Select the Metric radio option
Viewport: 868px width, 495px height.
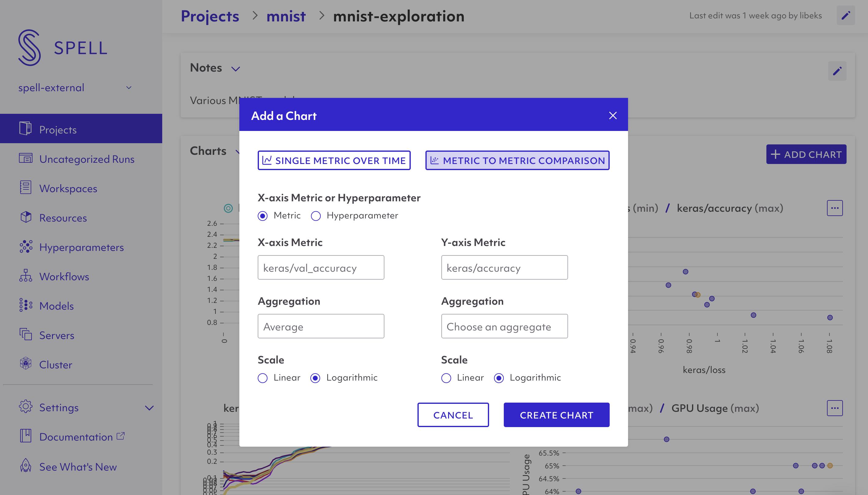[x=263, y=216]
